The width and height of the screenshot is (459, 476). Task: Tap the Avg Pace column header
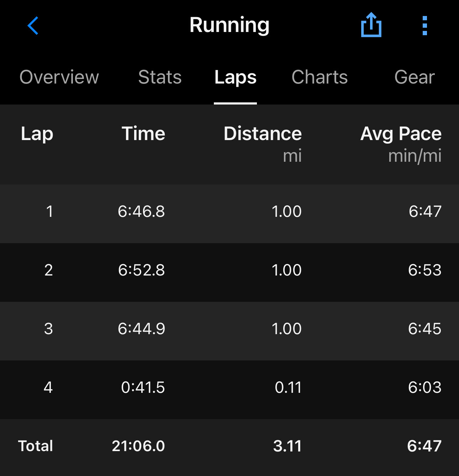401,134
